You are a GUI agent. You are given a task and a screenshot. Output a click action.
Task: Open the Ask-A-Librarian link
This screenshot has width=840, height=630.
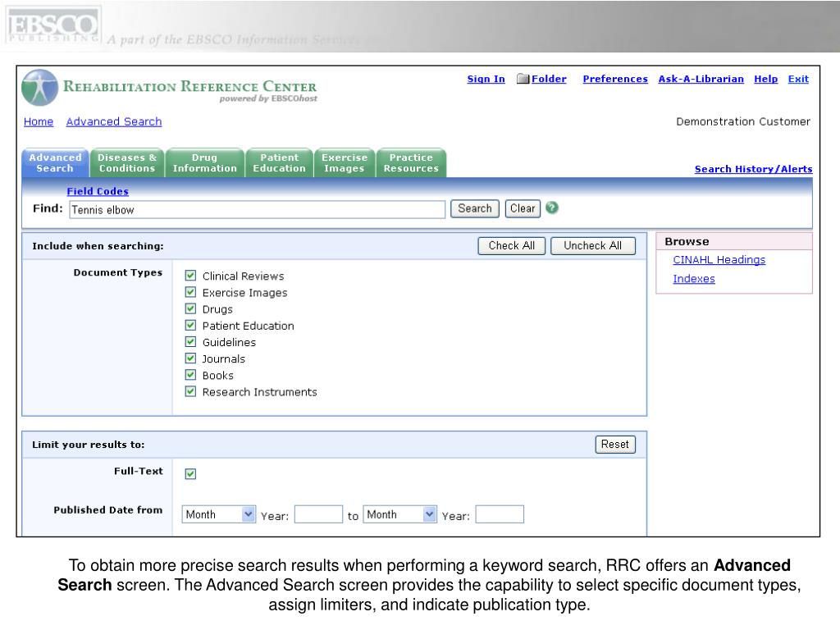(701, 79)
